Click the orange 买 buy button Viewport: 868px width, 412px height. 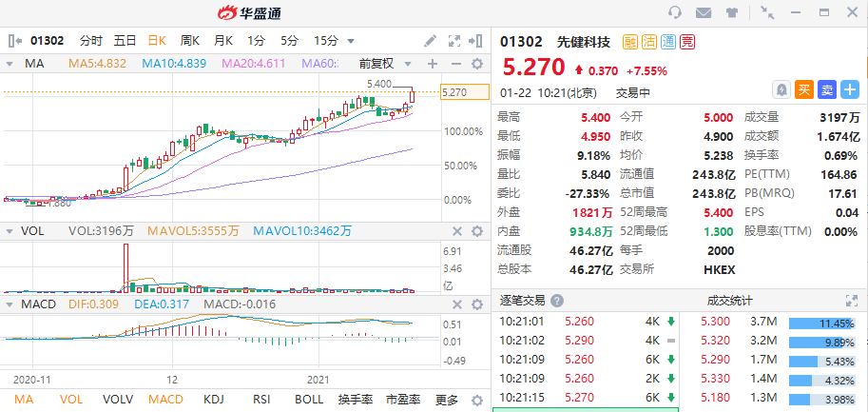pos(803,89)
